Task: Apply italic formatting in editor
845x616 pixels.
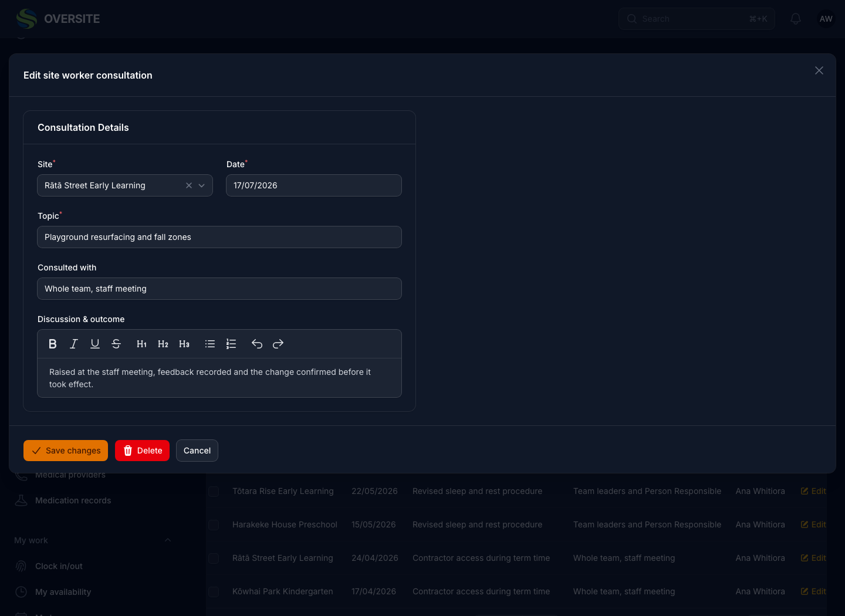Action: (x=74, y=344)
